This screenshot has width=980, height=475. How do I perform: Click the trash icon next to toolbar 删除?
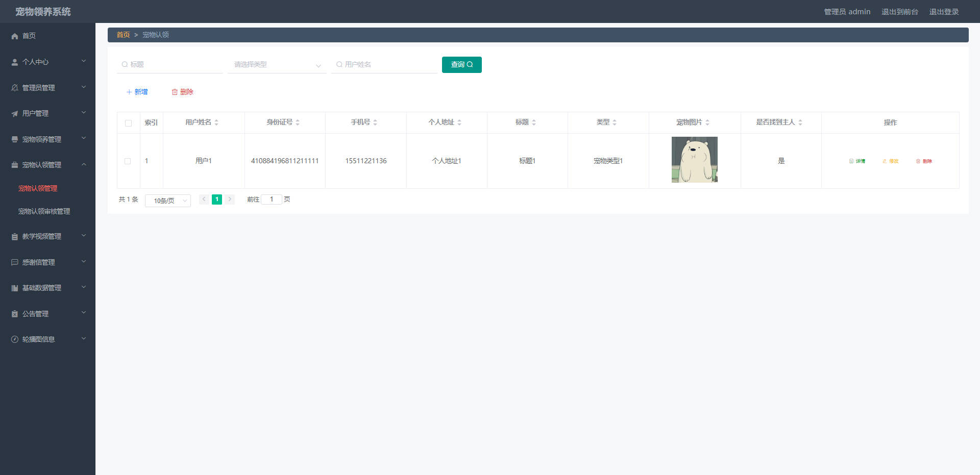pyautogui.click(x=175, y=92)
